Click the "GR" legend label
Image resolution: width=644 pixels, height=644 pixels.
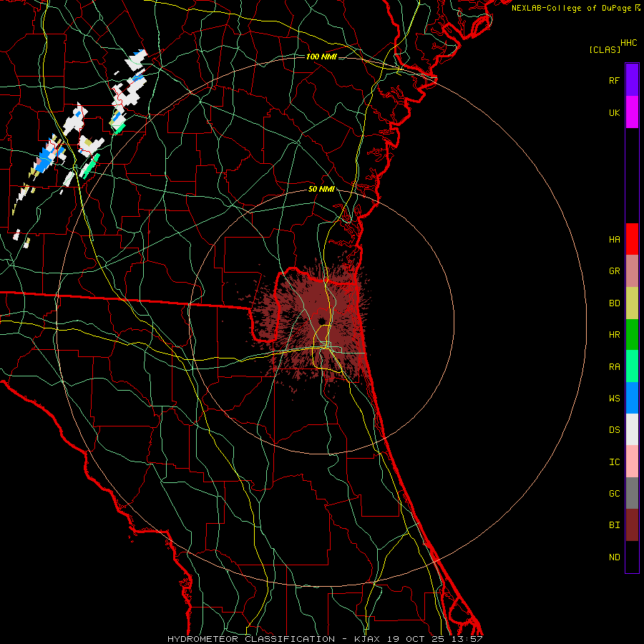614,271
